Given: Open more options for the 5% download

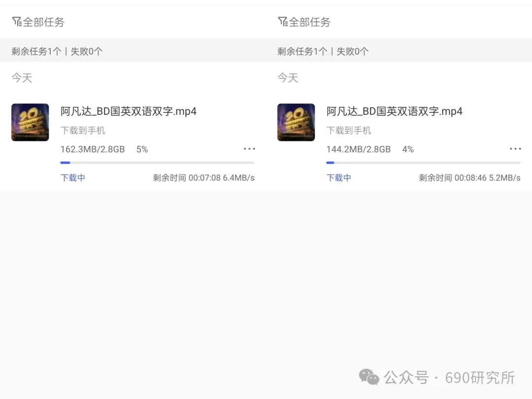Looking at the screenshot, I should pyautogui.click(x=249, y=149).
